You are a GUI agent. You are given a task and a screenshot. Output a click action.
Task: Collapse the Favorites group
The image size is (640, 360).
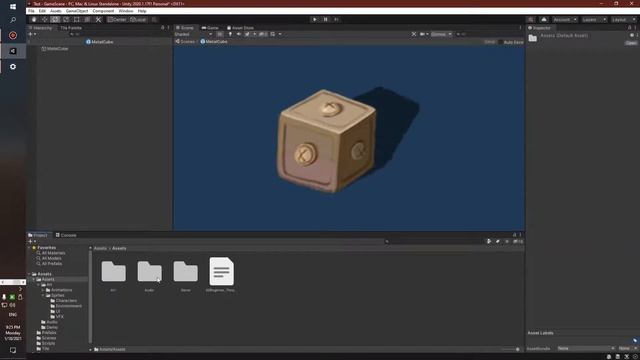click(29, 248)
